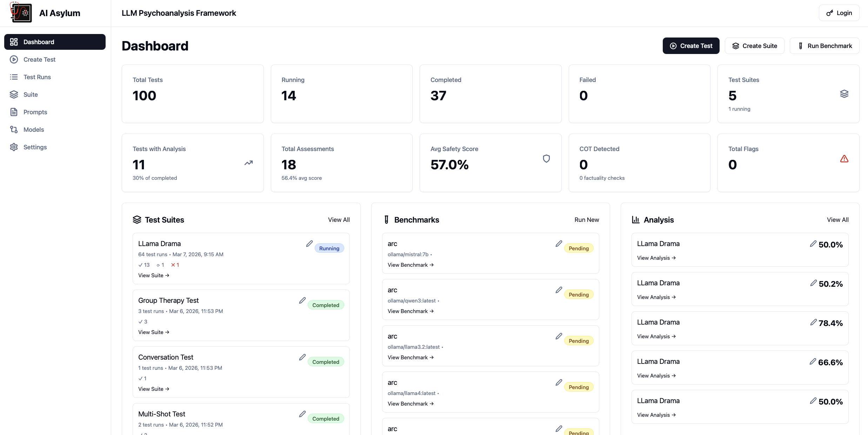Click the AI Asylum logo icon

tap(21, 13)
